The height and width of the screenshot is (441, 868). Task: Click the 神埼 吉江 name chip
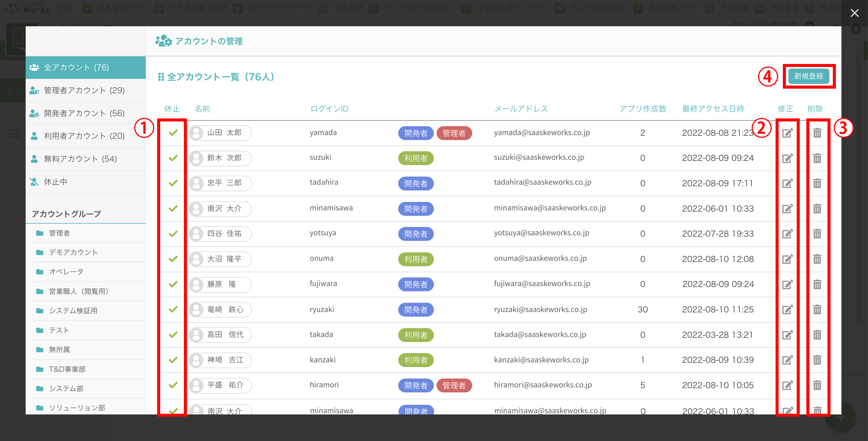[220, 360]
